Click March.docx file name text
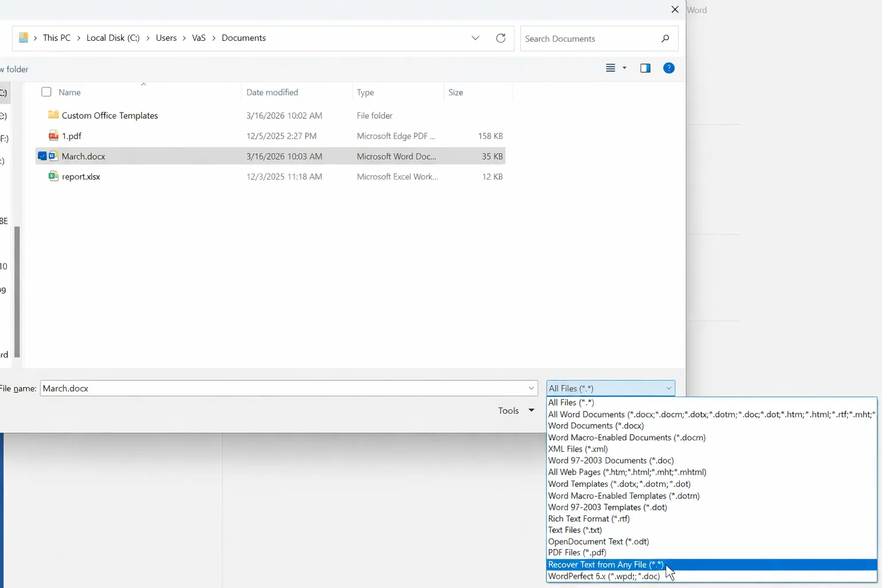 [83, 156]
